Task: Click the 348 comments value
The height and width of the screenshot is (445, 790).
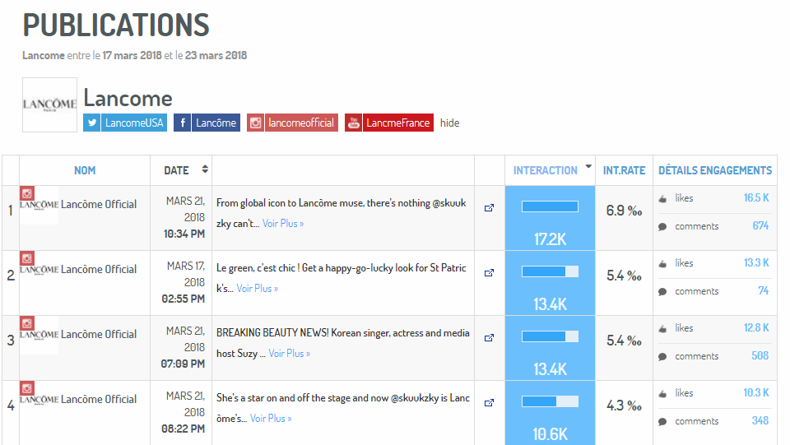Action: [x=760, y=421]
